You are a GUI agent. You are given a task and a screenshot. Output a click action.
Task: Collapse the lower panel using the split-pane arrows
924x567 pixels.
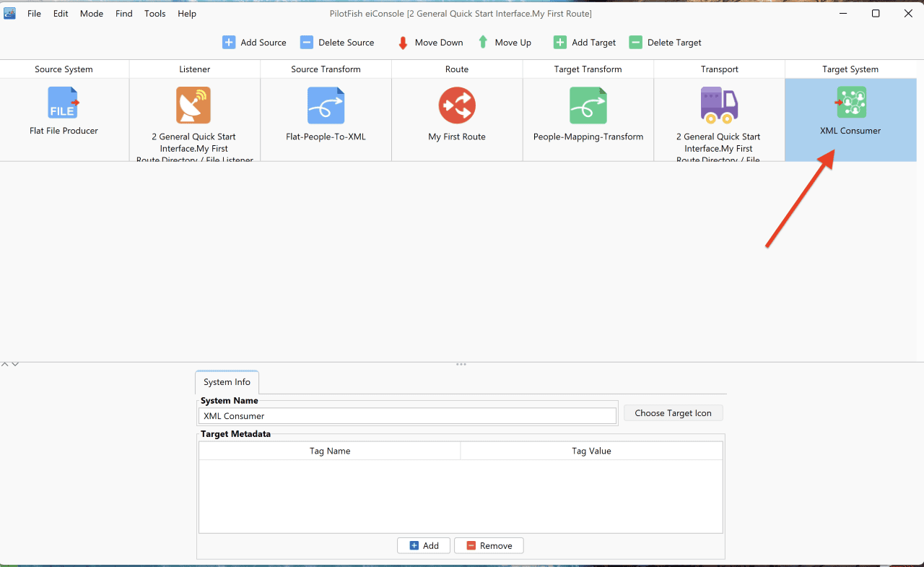(15, 364)
